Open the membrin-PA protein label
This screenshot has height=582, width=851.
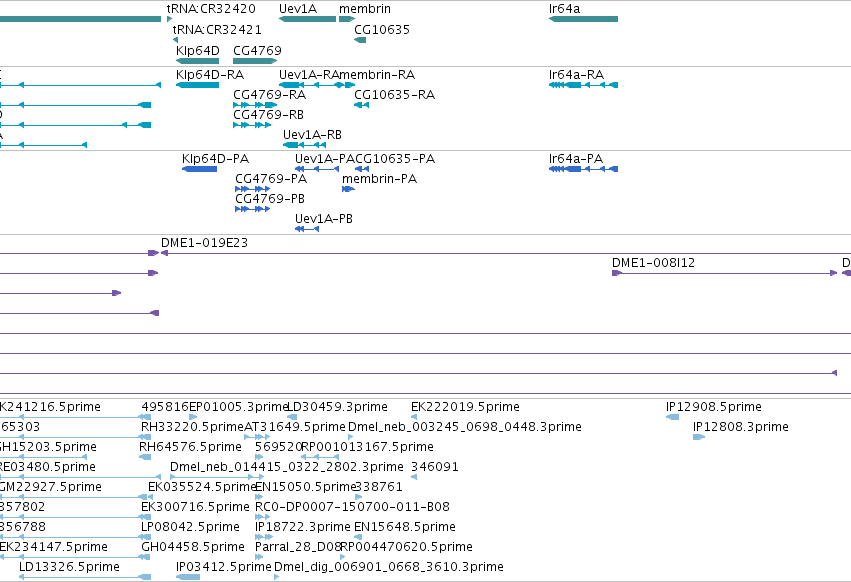coord(379,179)
